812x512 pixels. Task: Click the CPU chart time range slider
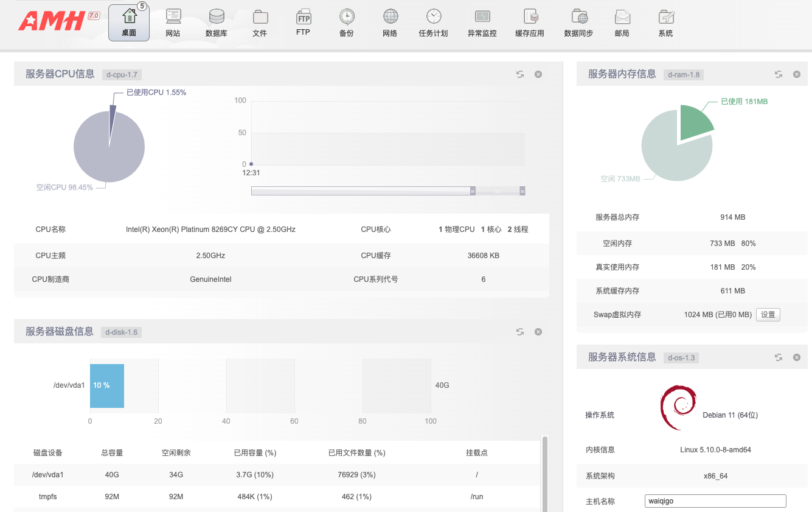pyautogui.click(x=387, y=191)
